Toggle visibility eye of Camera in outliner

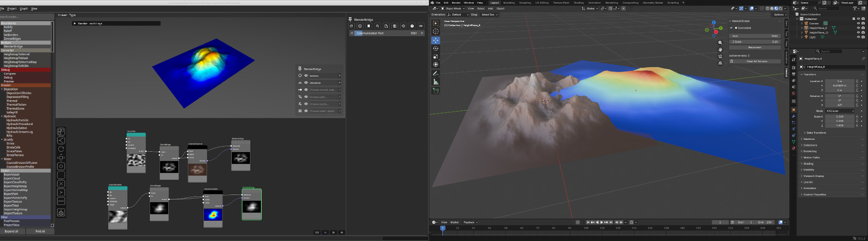click(859, 23)
